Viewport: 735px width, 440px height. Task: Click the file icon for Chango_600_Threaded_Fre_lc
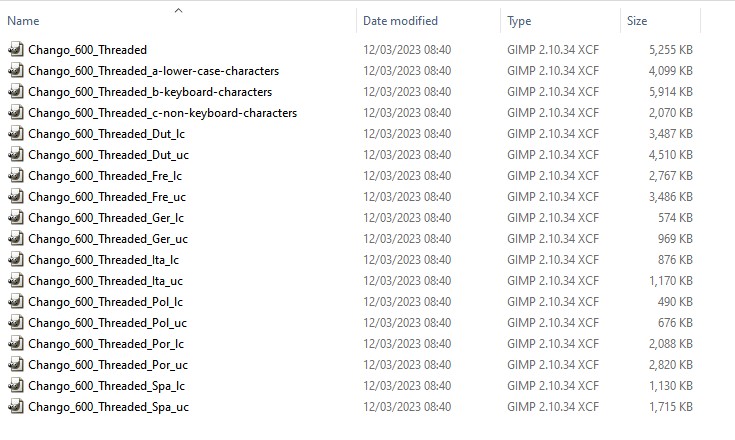(16, 176)
